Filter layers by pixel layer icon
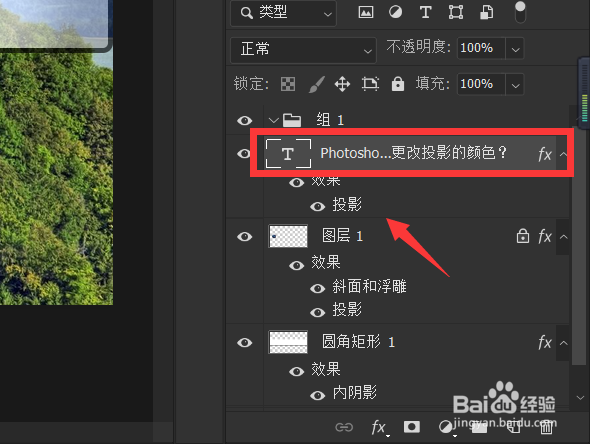The width and height of the screenshot is (590, 444). [366, 12]
